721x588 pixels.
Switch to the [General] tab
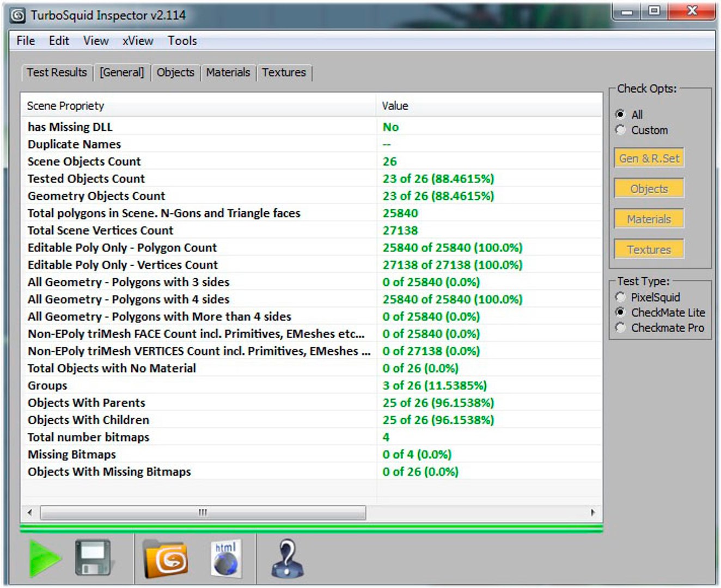point(122,72)
